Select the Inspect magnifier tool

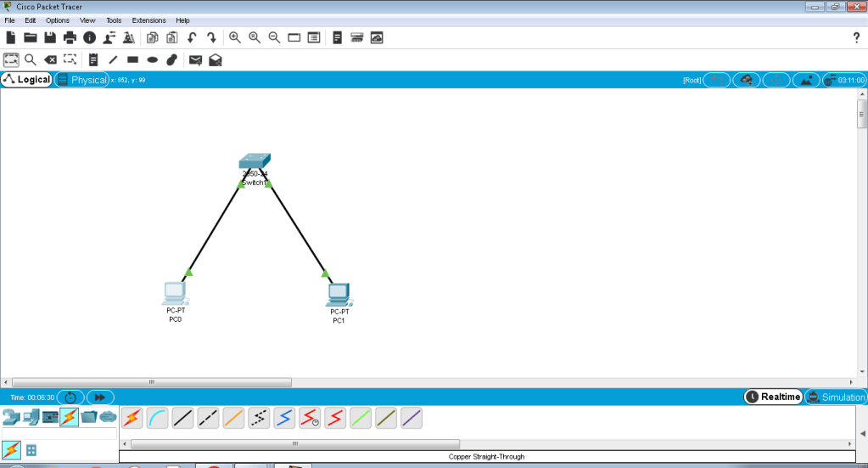30,59
